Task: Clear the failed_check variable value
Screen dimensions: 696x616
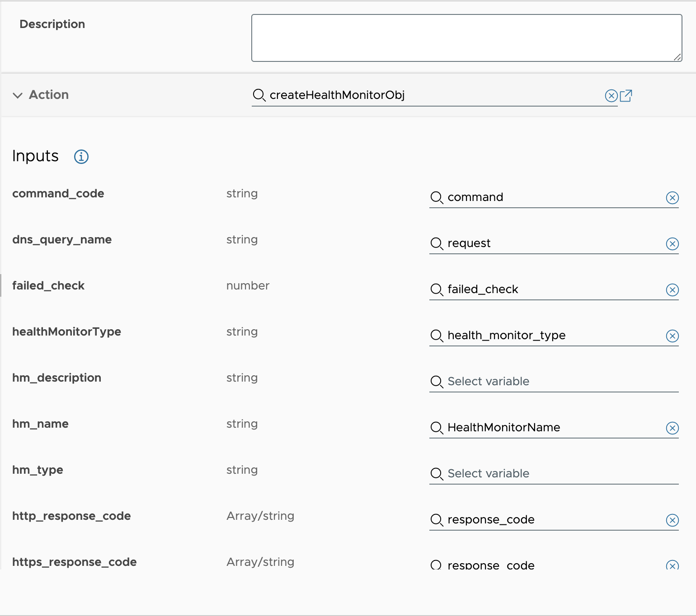Action: (x=672, y=290)
